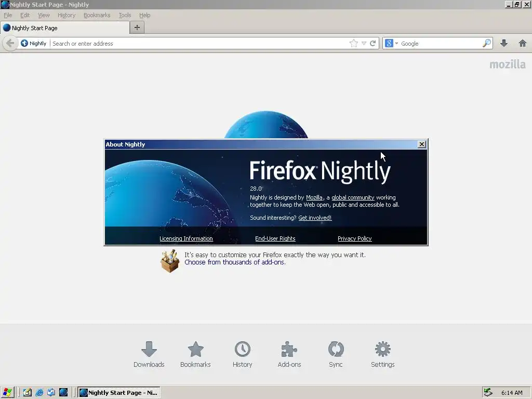The image size is (532, 399).
Task: Open the URL history dropdown arrow
Action: pos(364,44)
